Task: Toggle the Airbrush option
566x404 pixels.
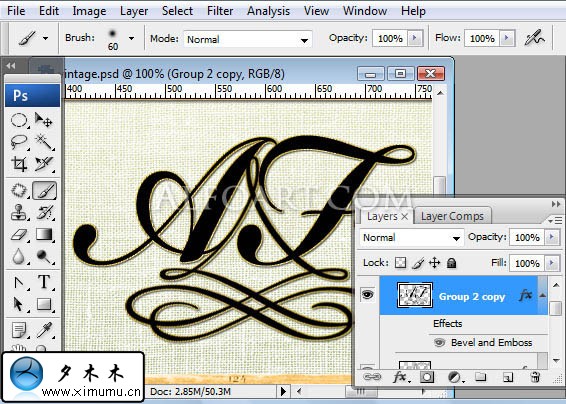Action: (x=535, y=38)
